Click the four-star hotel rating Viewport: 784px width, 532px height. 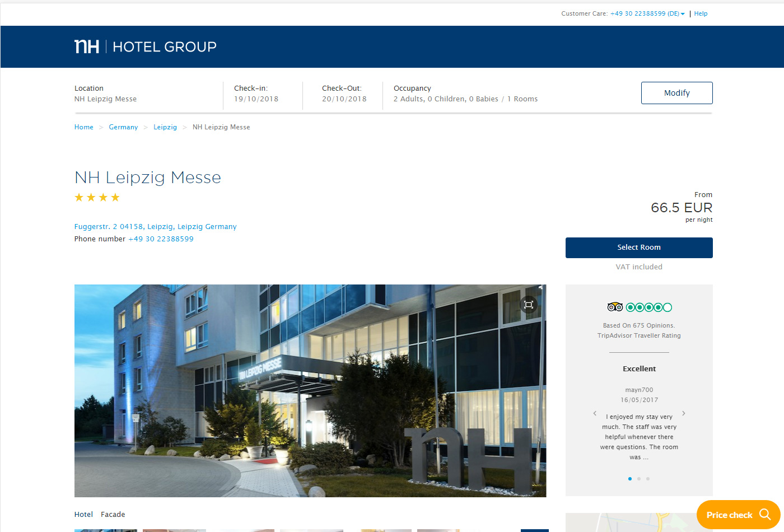[x=97, y=197]
